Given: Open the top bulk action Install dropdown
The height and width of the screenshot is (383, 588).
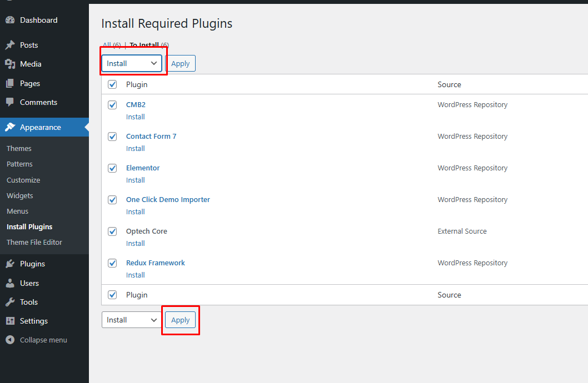Looking at the screenshot, I should coord(132,63).
